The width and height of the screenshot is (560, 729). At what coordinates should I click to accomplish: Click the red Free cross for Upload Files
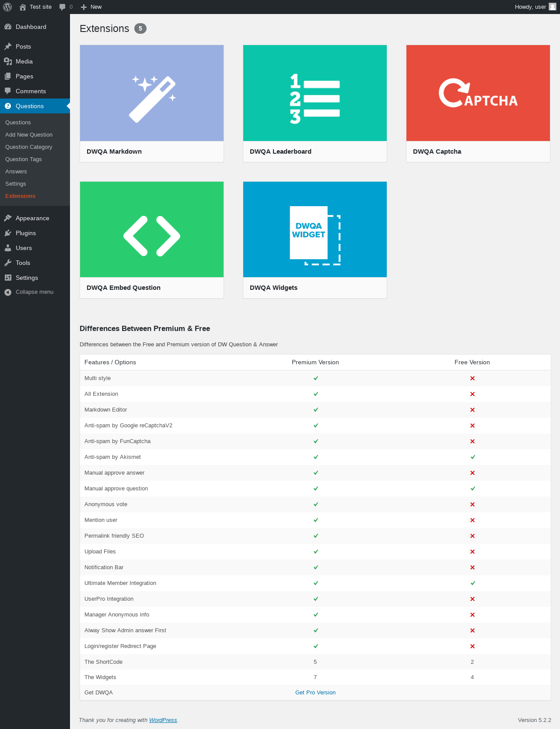pyautogui.click(x=472, y=552)
